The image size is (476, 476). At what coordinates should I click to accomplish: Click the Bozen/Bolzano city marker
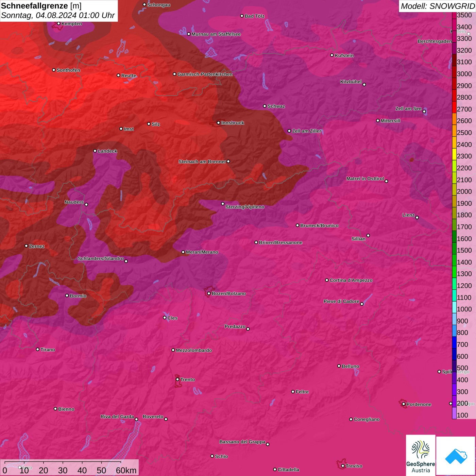(209, 293)
